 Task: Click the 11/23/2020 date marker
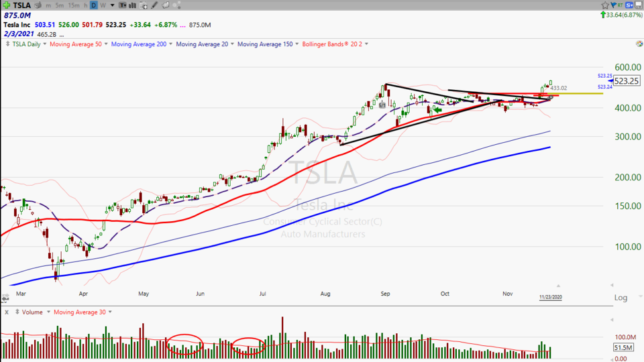click(x=550, y=297)
